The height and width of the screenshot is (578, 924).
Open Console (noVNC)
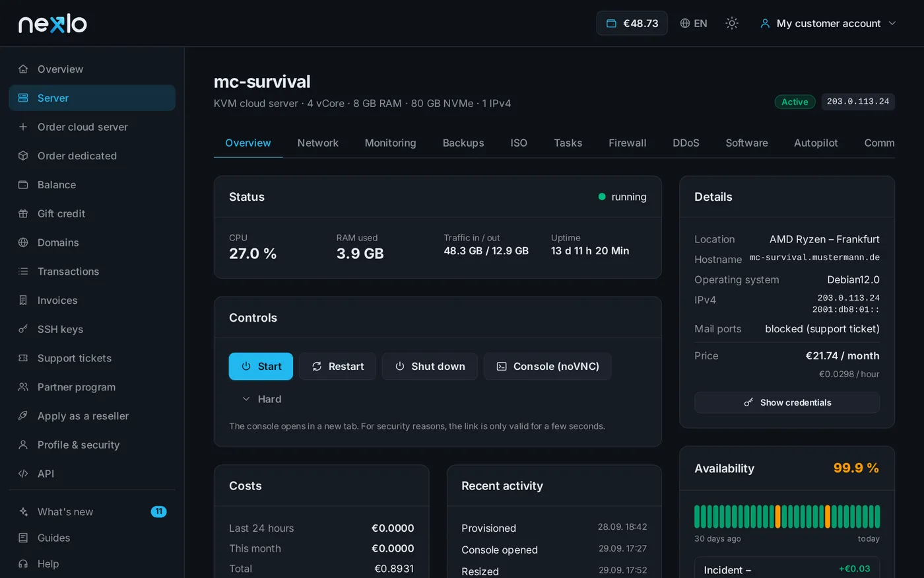547,366
